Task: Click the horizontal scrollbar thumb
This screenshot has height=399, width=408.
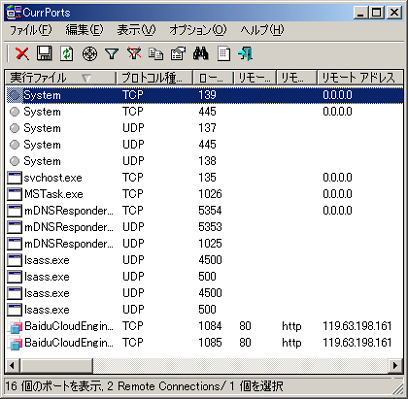Action: [x=56, y=366]
